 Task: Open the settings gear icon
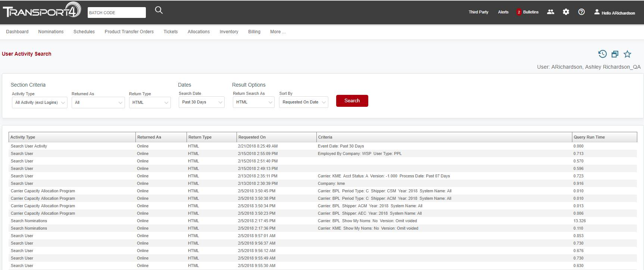tap(566, 12)
